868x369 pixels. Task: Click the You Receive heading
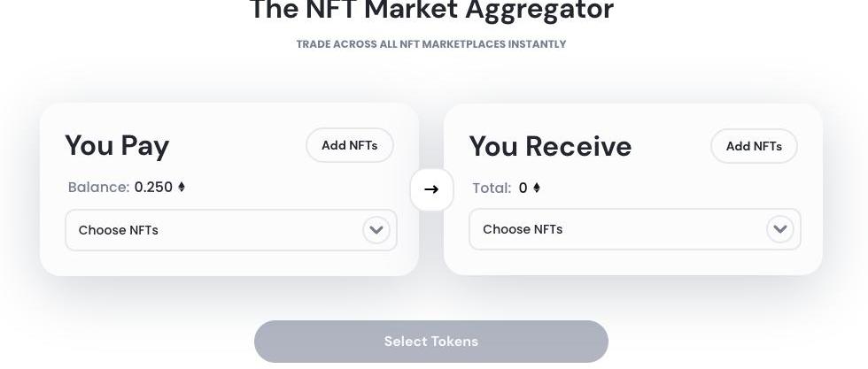[x=550, y=146]
